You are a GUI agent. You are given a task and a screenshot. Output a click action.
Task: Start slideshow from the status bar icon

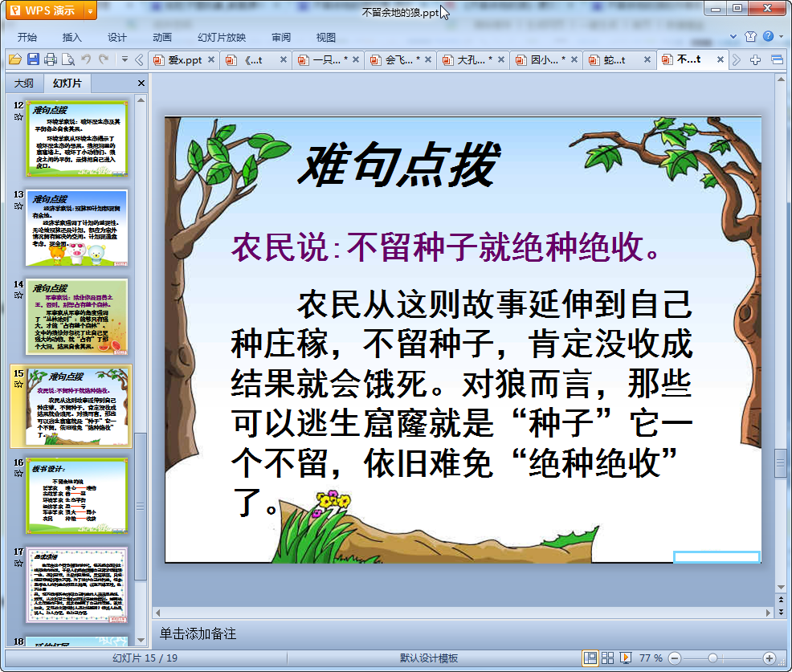coord(626,658)
